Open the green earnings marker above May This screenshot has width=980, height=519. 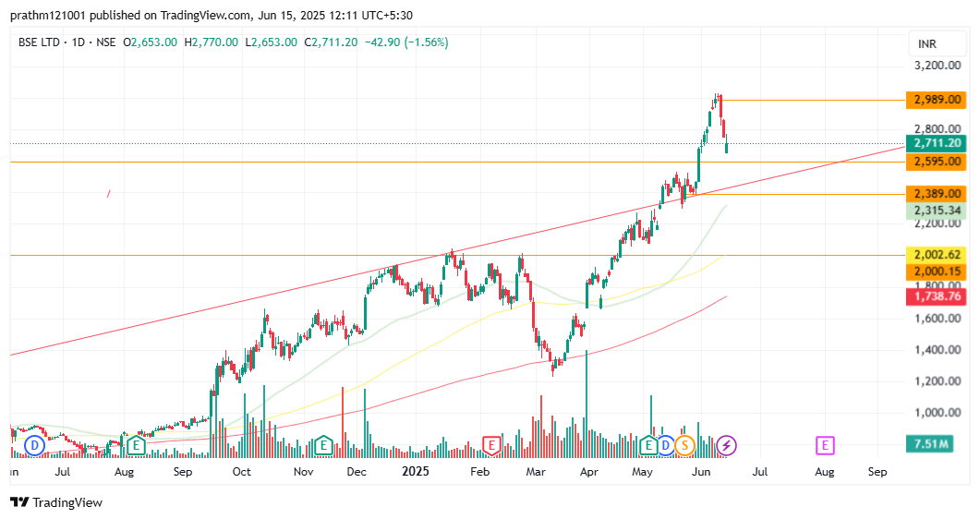(648, 445)
